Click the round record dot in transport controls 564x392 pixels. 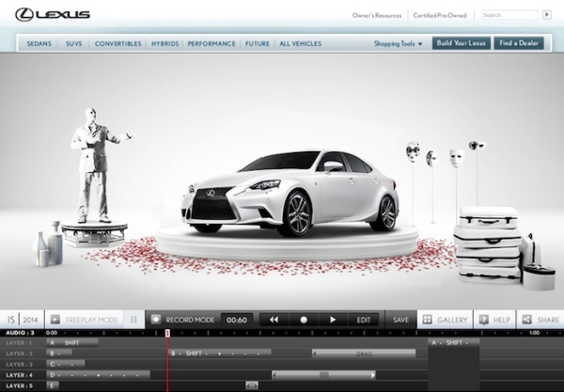[x=304, y=320]
